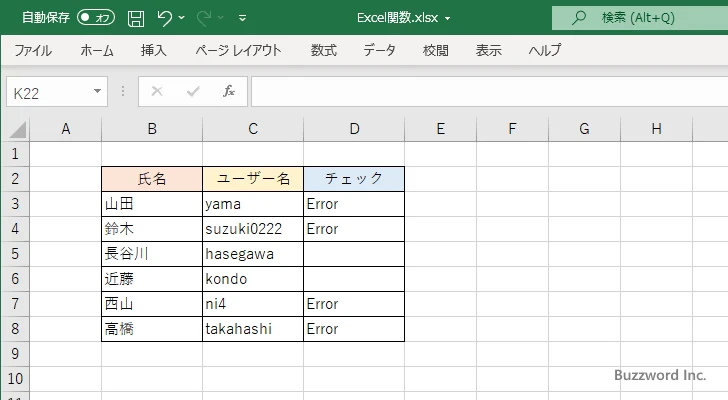
Task: Click the Insert Function fx icon
Action: [x=228, y=91]
